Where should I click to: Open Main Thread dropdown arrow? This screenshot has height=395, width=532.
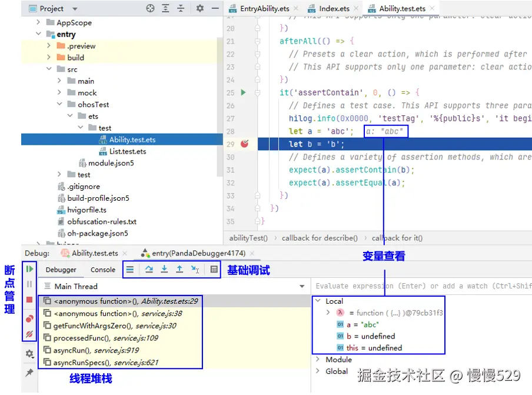(x=302, y=287)
